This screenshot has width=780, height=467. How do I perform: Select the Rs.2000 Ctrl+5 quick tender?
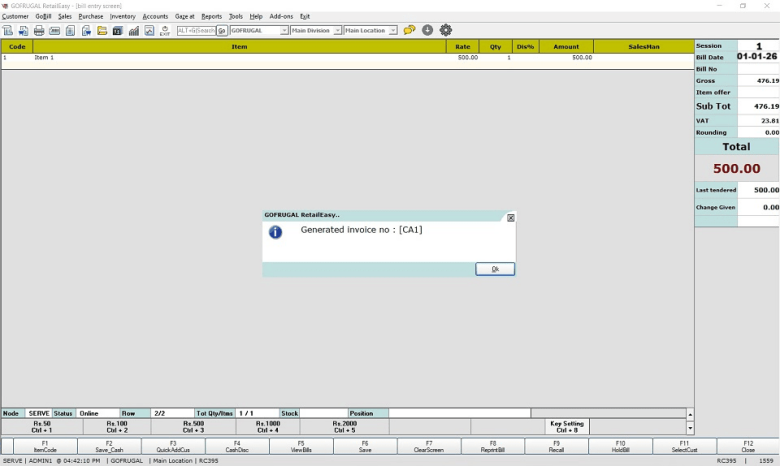tap(345, 427)
